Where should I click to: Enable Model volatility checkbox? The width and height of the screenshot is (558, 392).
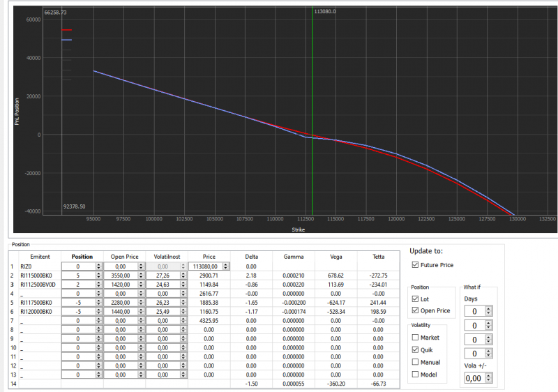[x=415, y=375]
